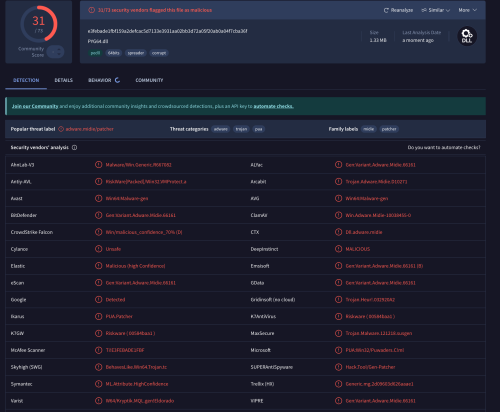Click AhnLab-V3 detection alert icon

[98, 165]
